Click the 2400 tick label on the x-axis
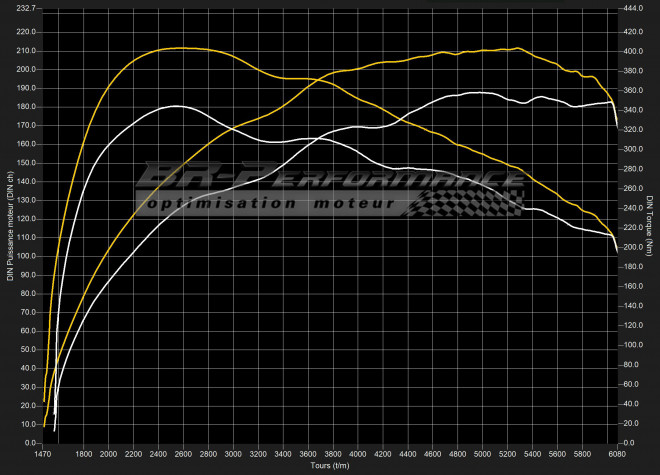Image resolution: width=660 pixels, height=475 pixels. 159,454
